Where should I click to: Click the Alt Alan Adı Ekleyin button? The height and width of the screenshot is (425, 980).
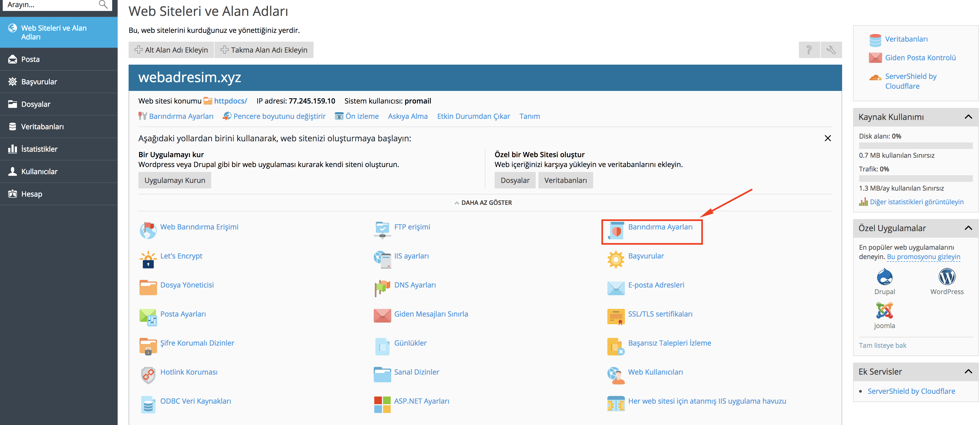(171, 50)
